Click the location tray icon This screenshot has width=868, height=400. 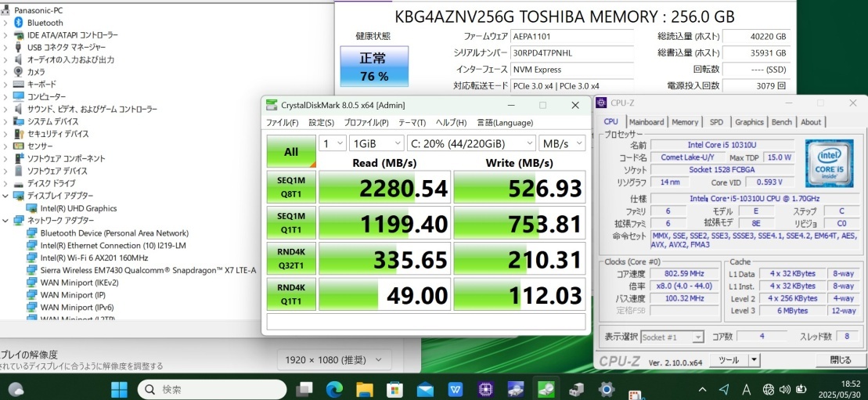pyautogui.click(x=724, y=389)
